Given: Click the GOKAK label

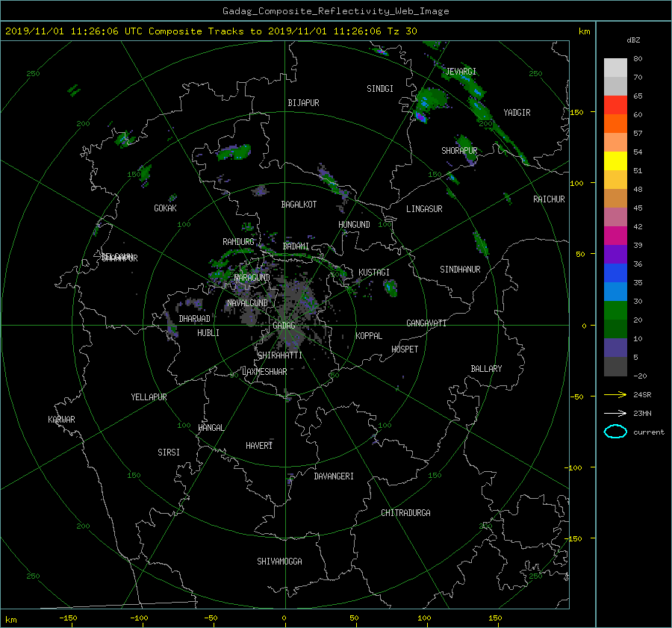Looking at the screenshot, I should (x=165, y=208).
